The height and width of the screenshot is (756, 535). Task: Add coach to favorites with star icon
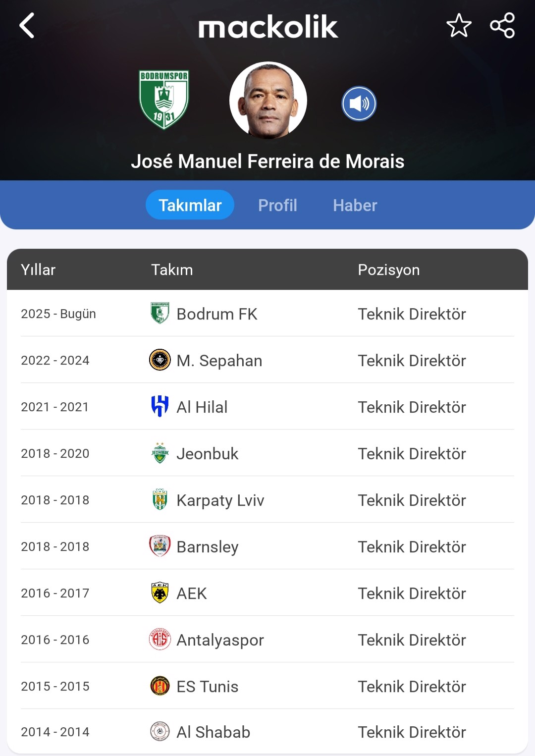pos(459,25)
